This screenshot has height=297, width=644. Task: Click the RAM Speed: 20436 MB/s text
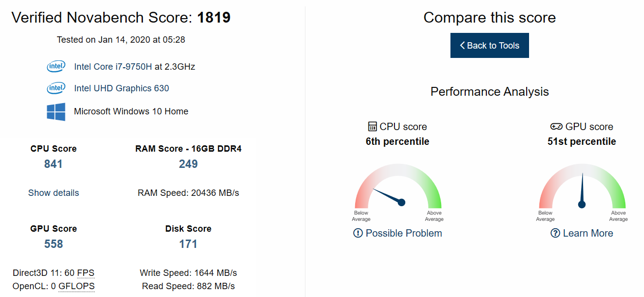(x=188, y=193)
